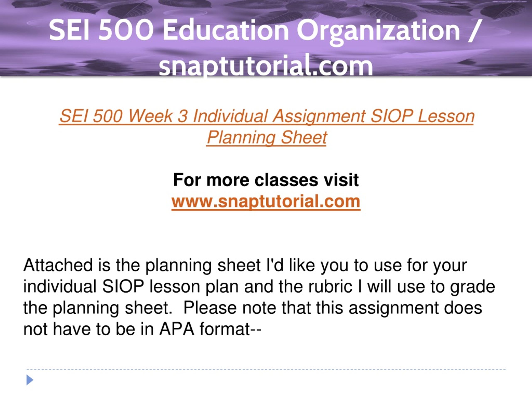This screenshot has height=399, width=532.
Task: Open the SEI 500 Week 3 Individual Assignment link
Action: pos(266,127)
